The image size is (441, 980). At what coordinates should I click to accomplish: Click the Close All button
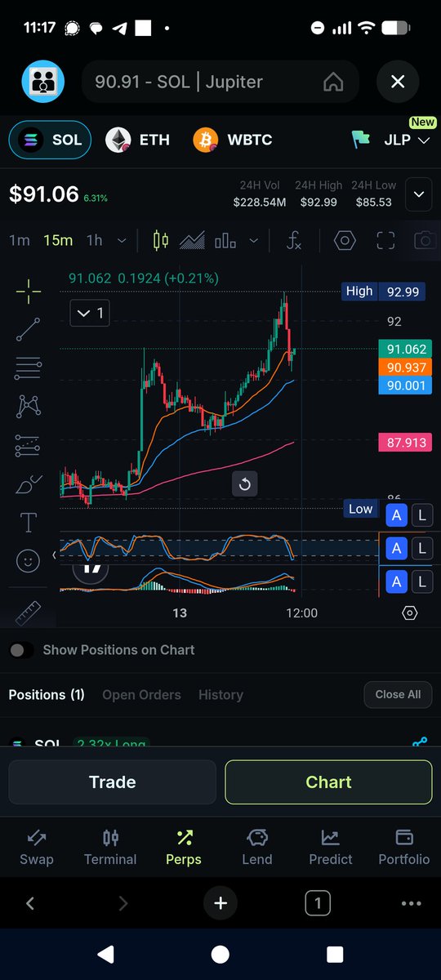point(398,695)
